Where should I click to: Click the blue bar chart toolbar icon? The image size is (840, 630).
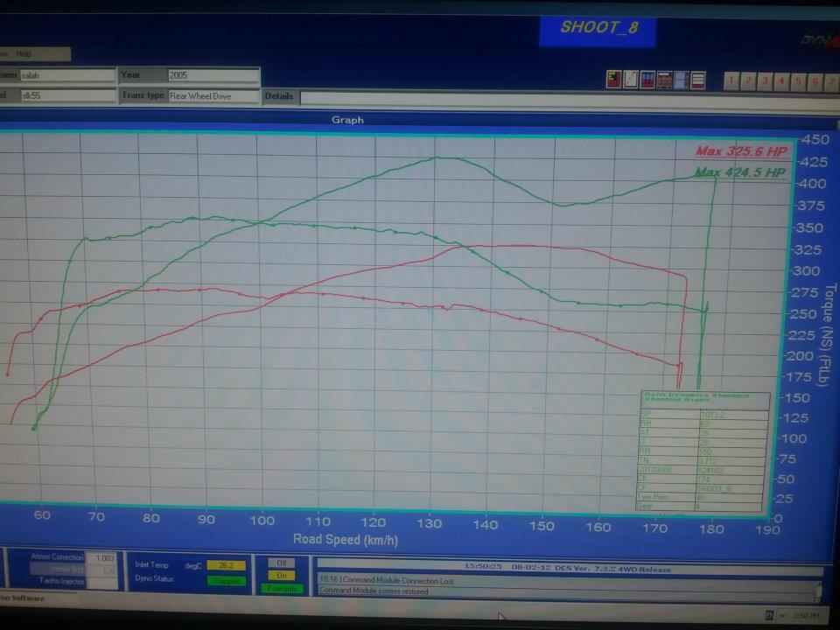click(647, 80)
